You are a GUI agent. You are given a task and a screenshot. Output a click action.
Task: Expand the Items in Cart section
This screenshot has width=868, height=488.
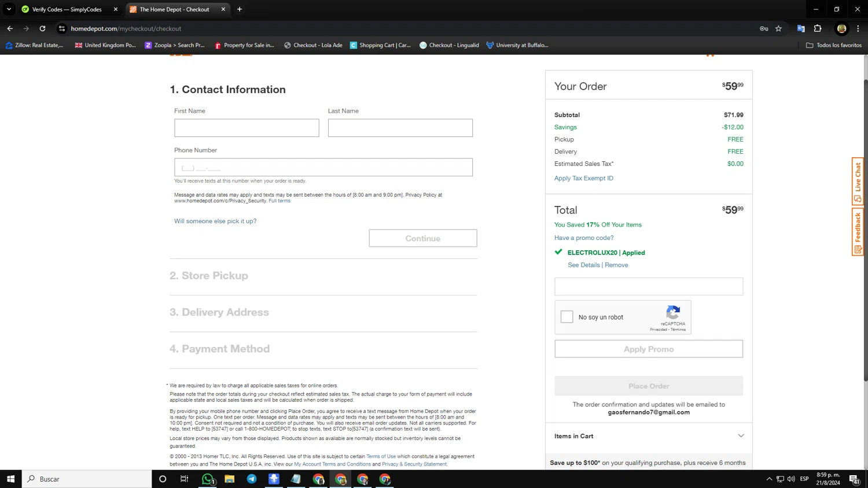(649, 436)
